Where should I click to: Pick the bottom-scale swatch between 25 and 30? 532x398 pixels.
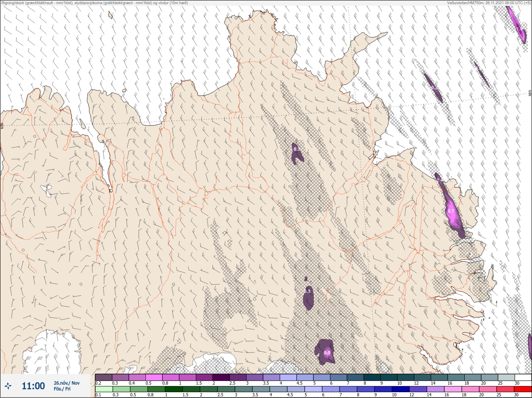click(x=505, y=389)
